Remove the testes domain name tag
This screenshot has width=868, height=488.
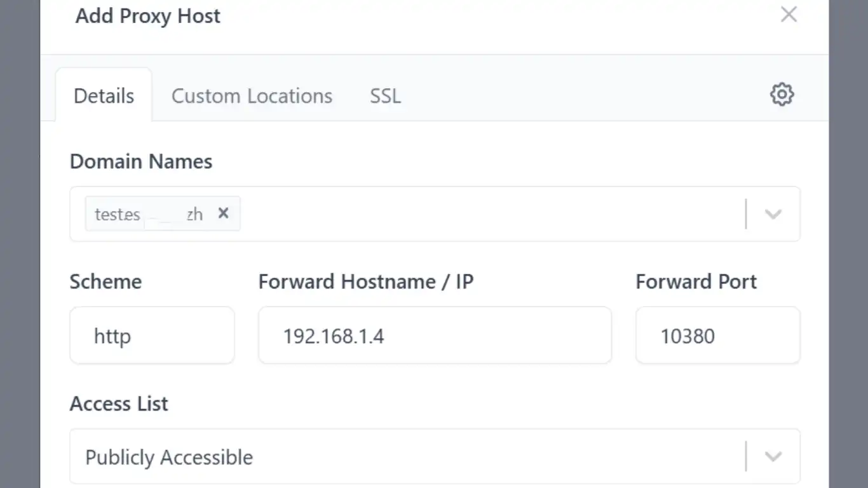tap(223, 213)
